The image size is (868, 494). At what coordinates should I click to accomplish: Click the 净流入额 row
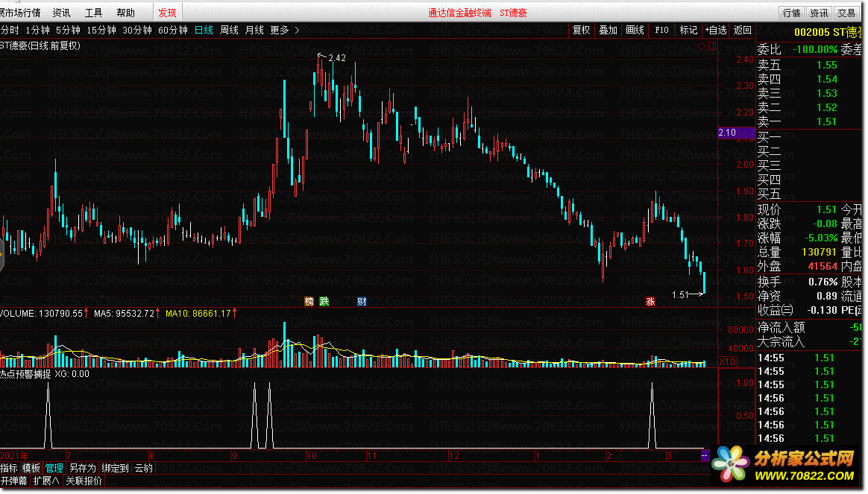810,328
